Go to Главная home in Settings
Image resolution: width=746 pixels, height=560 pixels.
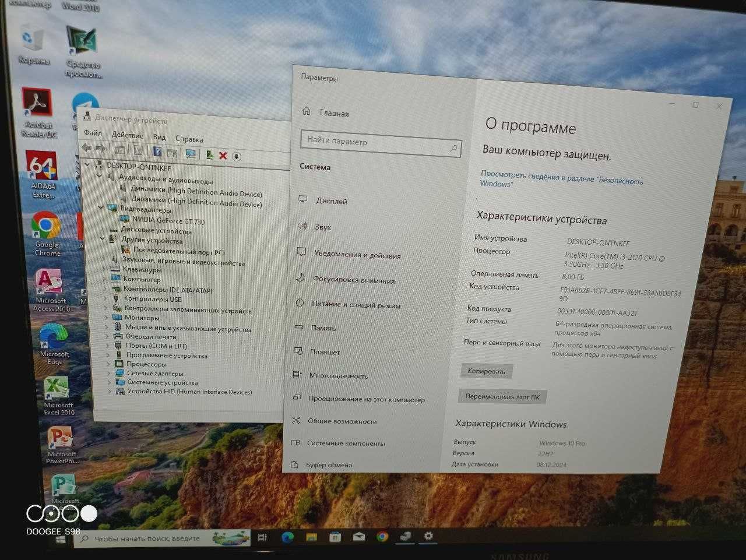[x=333, y=113]
